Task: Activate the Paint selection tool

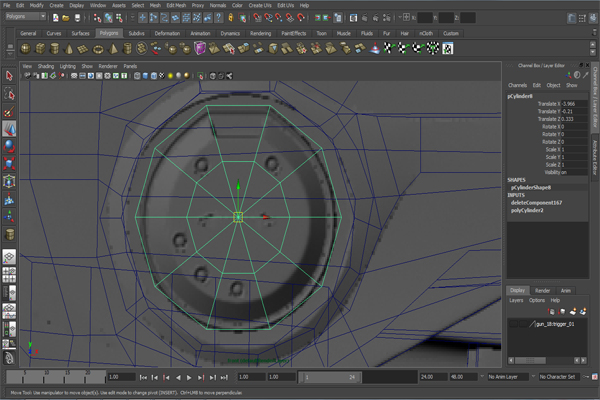Action: click(x=9, y=111)
